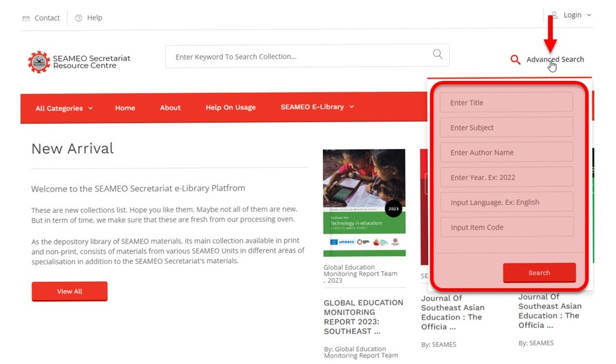Focus the Input Language field
This screenshot has width=616, height=364.
[506, 202]
